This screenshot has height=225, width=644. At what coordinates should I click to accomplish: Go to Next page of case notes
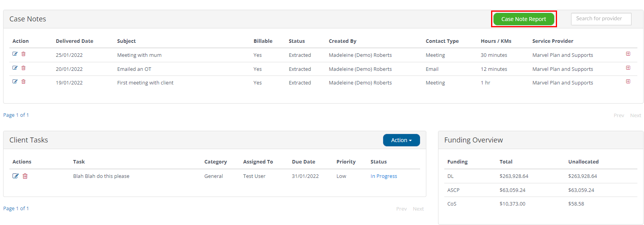pos(635,116)
